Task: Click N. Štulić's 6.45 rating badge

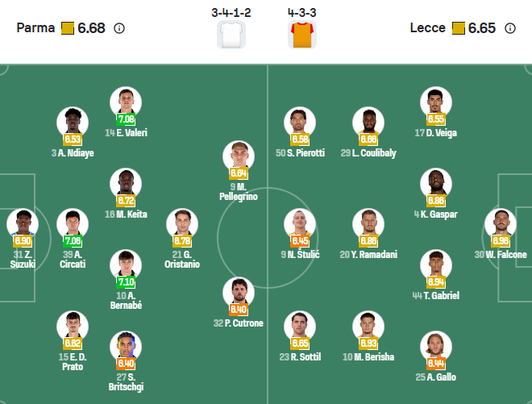Action: click(300, 240)
